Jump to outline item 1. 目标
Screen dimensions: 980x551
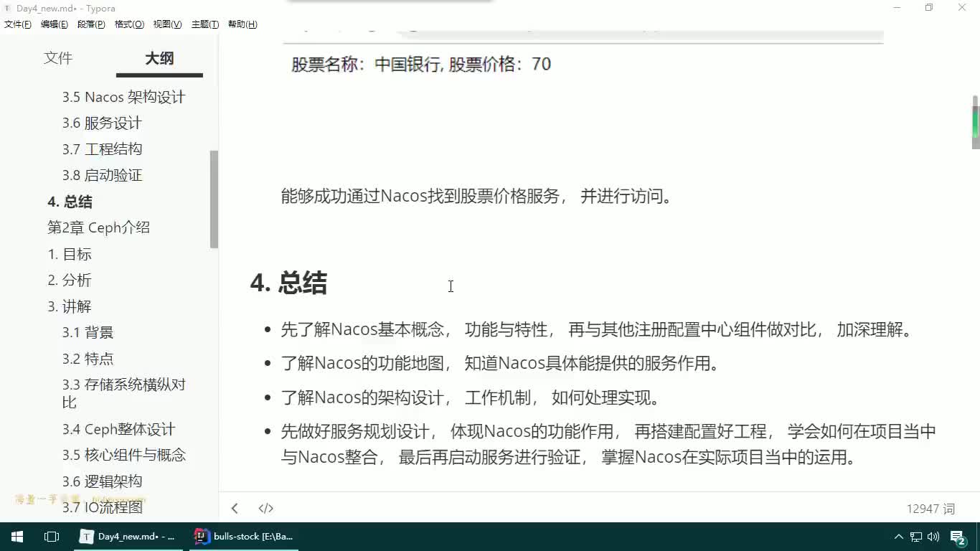coord(70,254)
